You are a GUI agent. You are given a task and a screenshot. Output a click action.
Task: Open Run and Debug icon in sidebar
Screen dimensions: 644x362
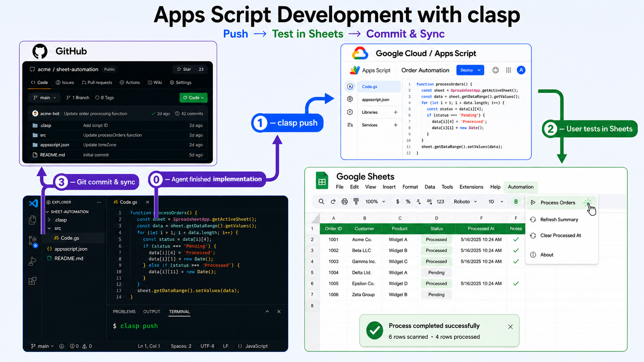(x=33, y=261)
